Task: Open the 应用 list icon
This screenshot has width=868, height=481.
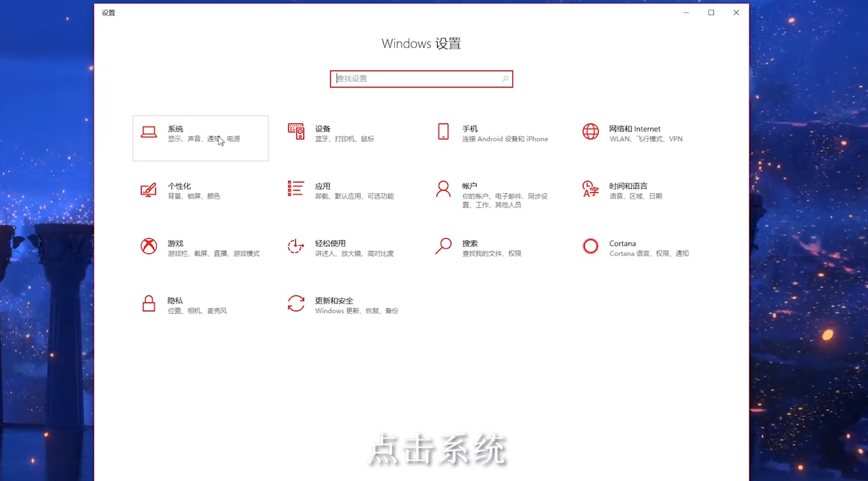Action: pos(296,189)
